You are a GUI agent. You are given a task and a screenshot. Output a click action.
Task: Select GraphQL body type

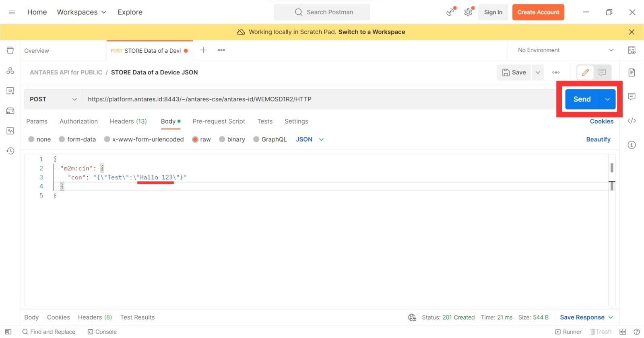270,139
